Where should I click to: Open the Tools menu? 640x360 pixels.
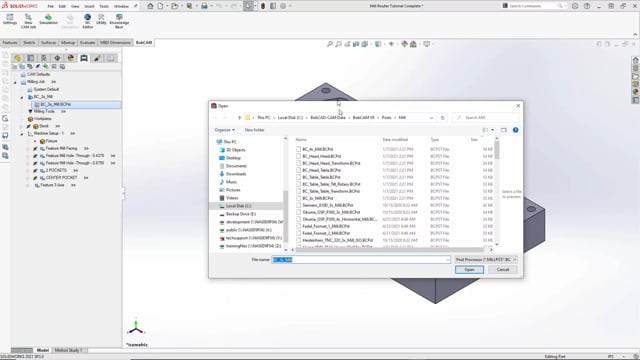(104, 6)
